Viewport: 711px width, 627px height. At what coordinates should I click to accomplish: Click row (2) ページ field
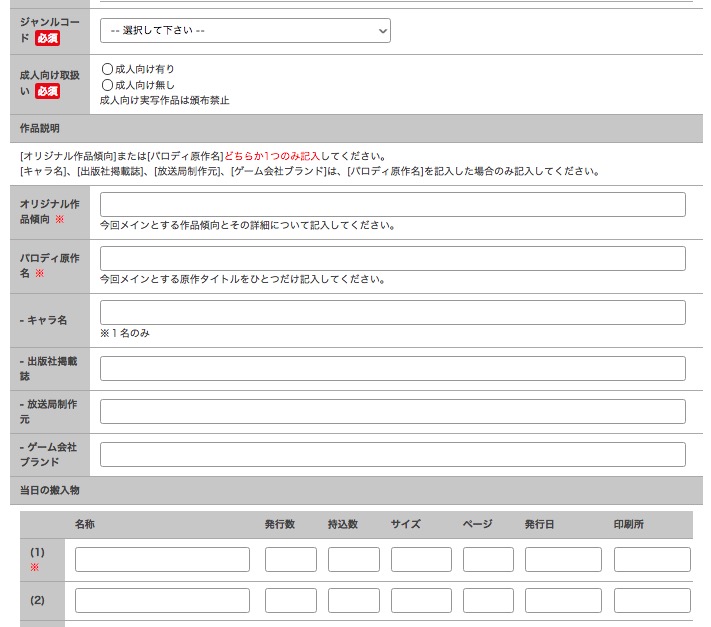(488, 600)
